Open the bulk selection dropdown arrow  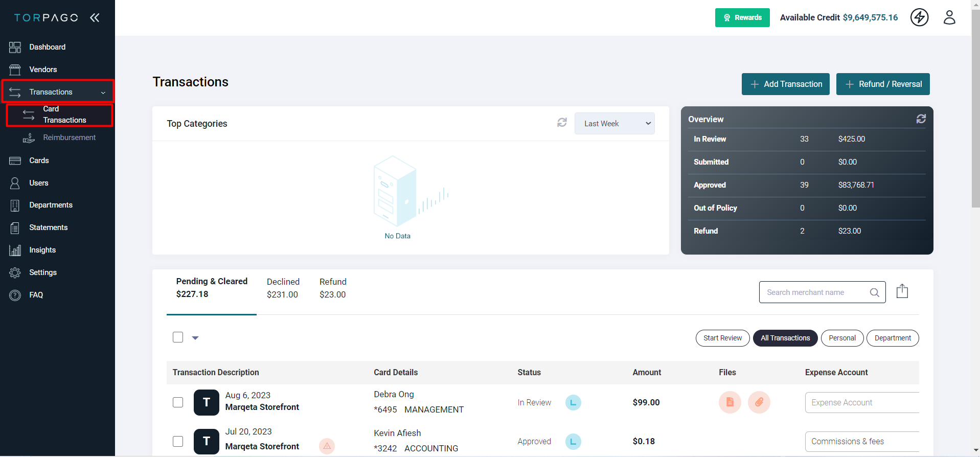click(x=195, y=338)
